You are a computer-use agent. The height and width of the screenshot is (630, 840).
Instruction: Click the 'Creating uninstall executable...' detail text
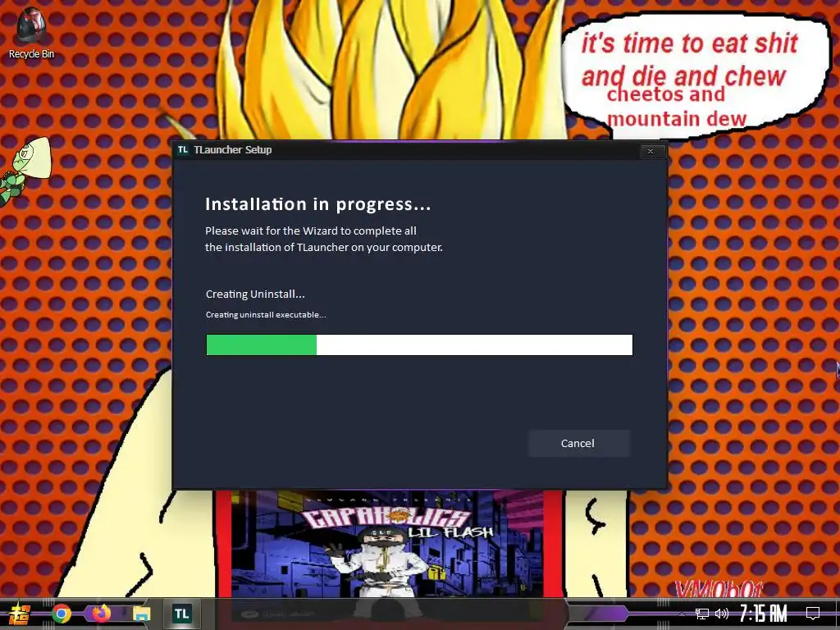pos(266,314)
